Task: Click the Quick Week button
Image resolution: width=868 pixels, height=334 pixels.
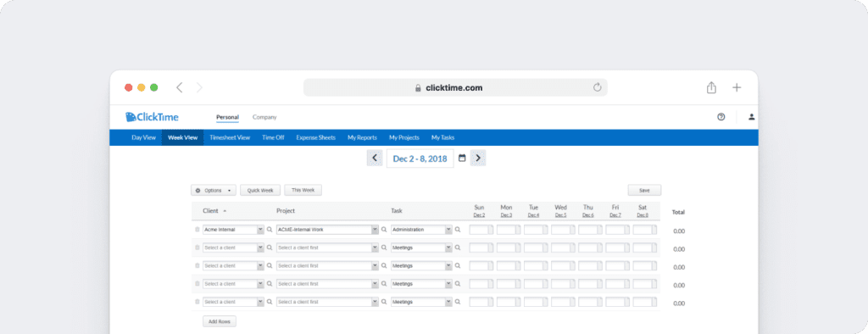Action: pyautogui.click(x=260, y=190)
